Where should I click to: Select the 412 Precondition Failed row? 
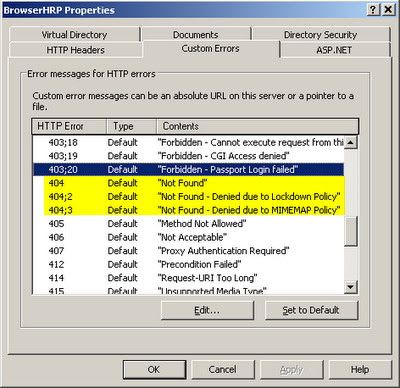click(x=188, y=264)
